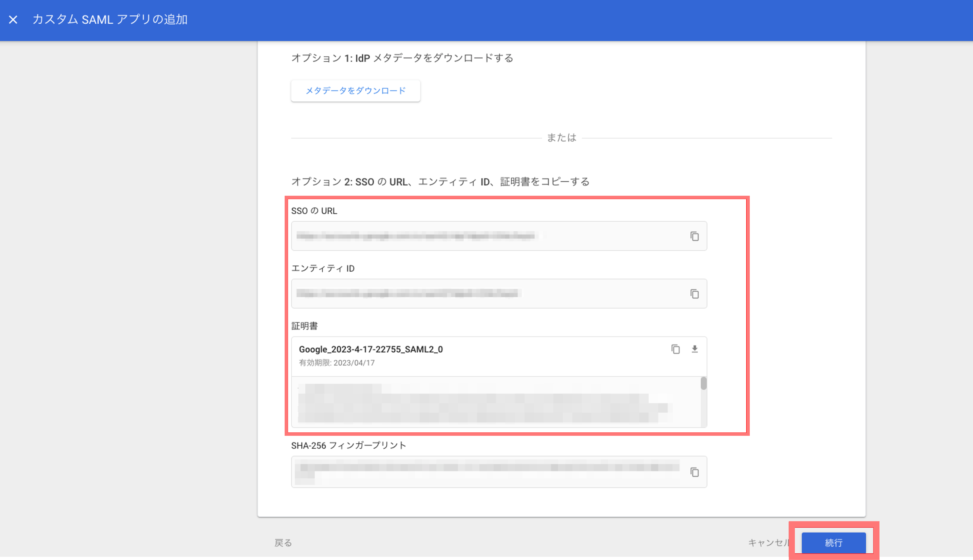Image resolution: width=973 pixels, height=560 pixels.
Task: Close the custom SAML app dialog
Action: coord(13,20)
